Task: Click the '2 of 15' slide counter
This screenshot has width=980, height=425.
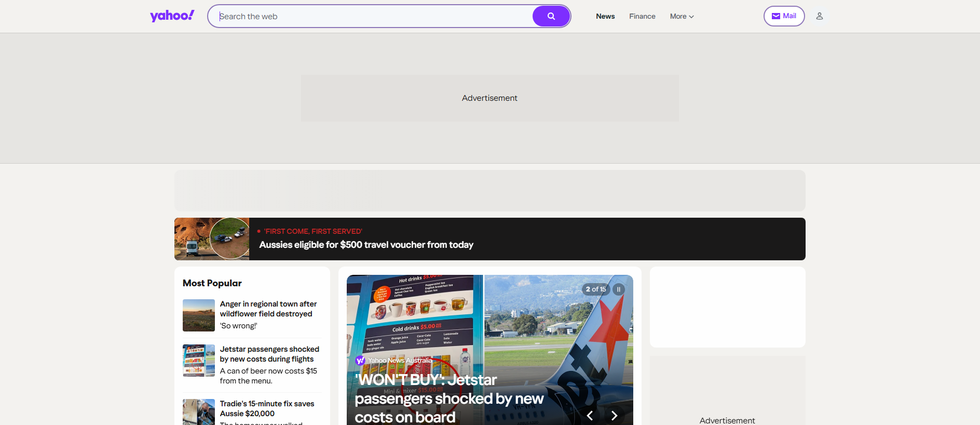Action: [596, 289]
